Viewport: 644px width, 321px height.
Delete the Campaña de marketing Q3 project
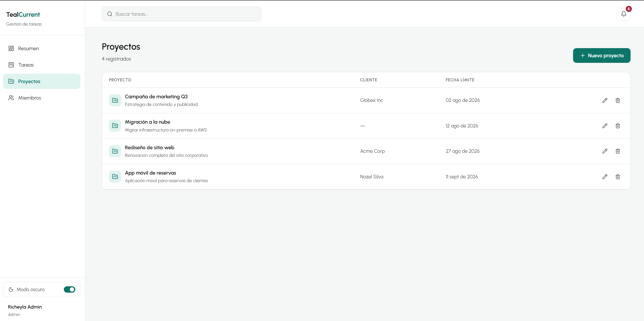click(618, 100)
